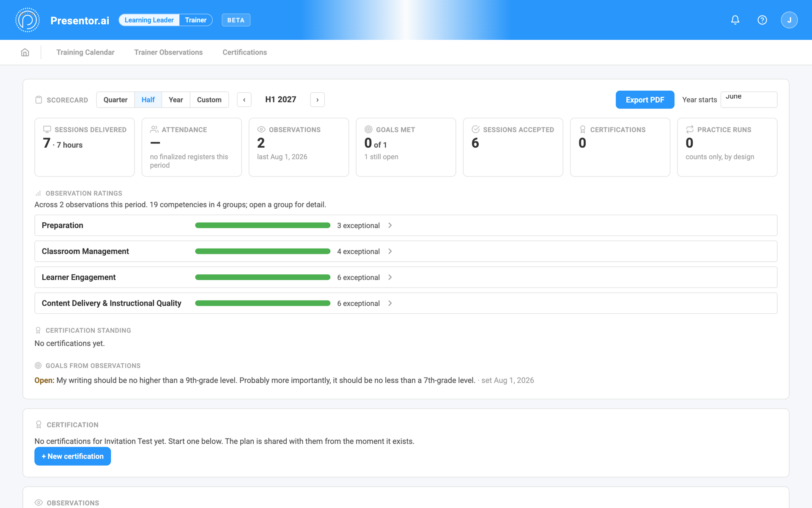Image resolution: width=812 pixels, height=508 pixels.
Task: Click '1 still open' text
Action: [381, 157]
